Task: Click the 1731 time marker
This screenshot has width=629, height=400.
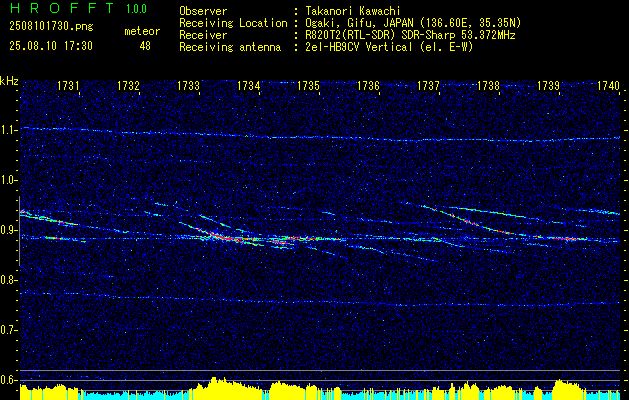Action: click(x=68, y=85)
